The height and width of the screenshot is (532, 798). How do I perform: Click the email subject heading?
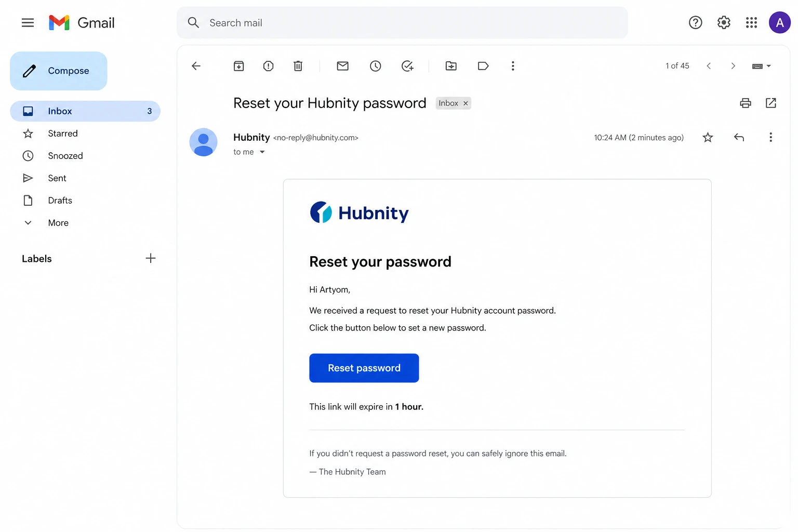tap(330, 103)
